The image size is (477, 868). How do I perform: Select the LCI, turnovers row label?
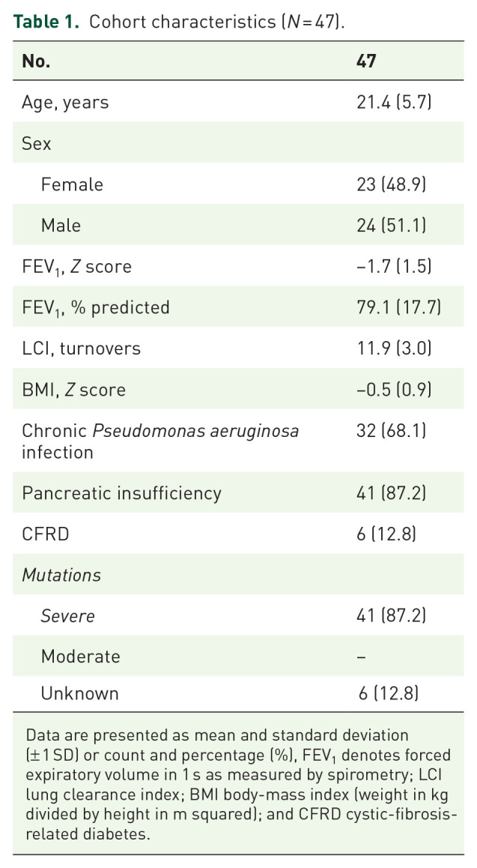tap(81, 349)
